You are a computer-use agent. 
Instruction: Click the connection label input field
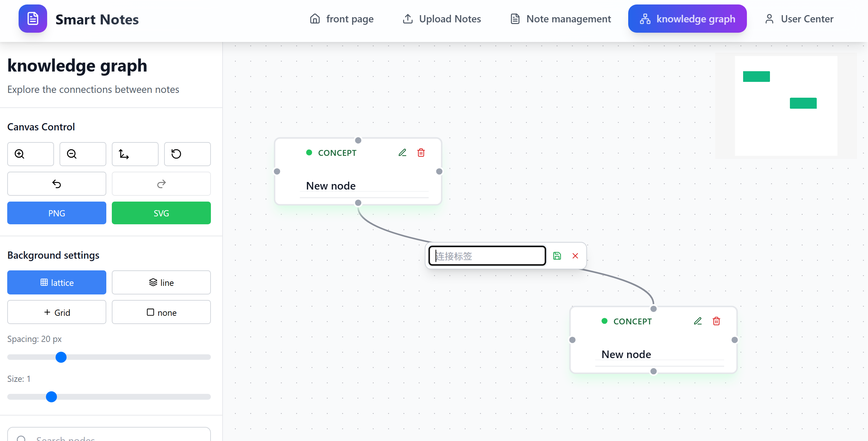pos(487,256)
